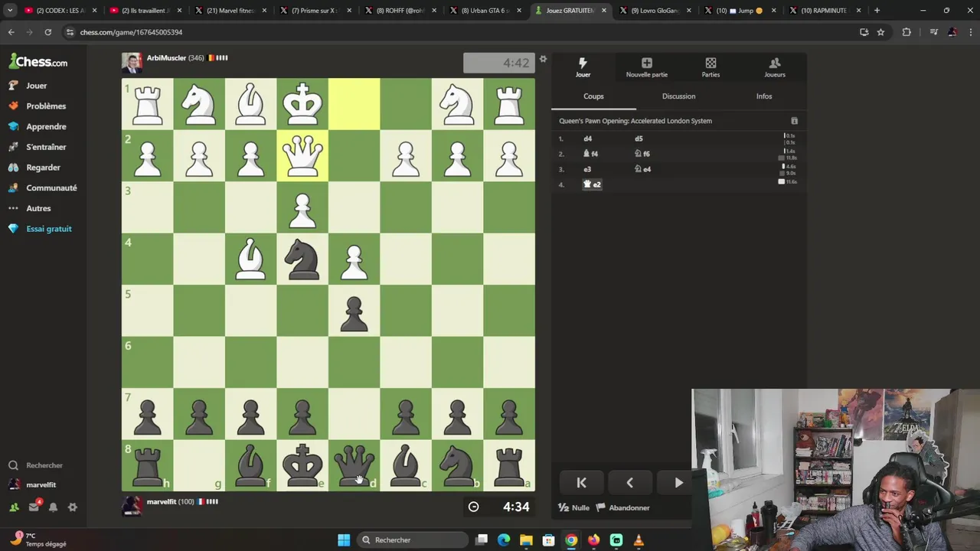Open board settings gear near clock
The width and height of the screenshot is (980, 551).
543,59
